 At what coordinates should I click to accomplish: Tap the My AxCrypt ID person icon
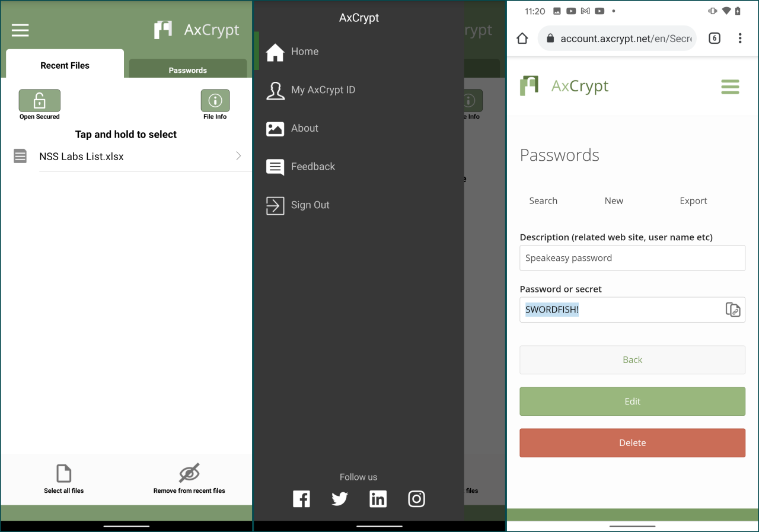275,90
